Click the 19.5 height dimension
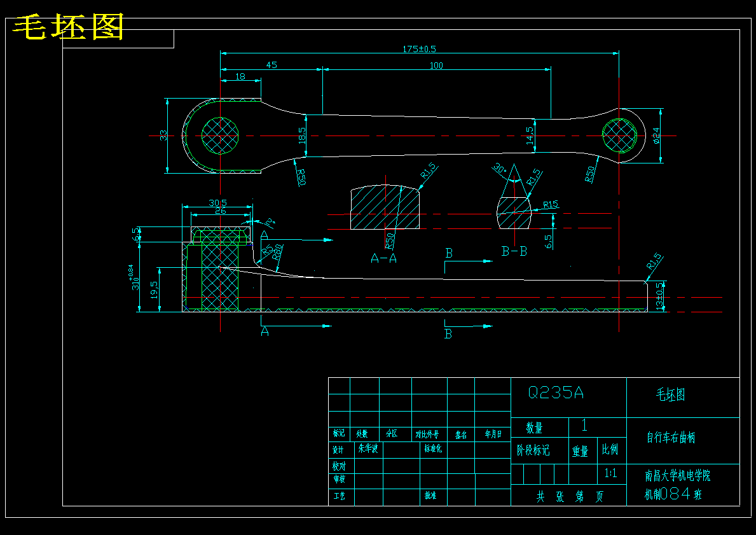The height and width of the screenshot is (535, 756). [x=154, y=289]
